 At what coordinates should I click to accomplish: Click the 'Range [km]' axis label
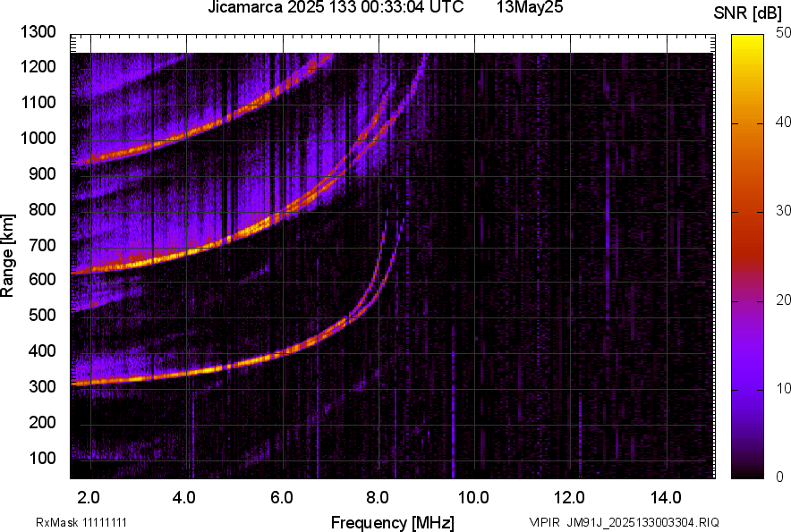point(7,256)
